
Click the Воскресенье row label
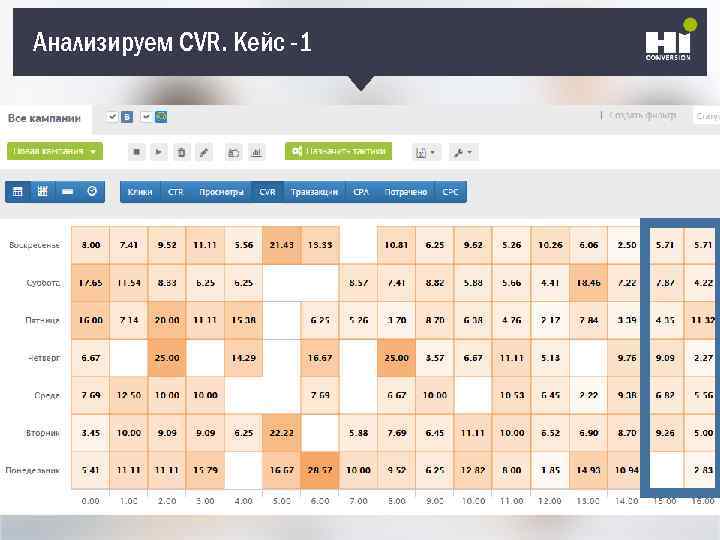[x=34, y=245]
